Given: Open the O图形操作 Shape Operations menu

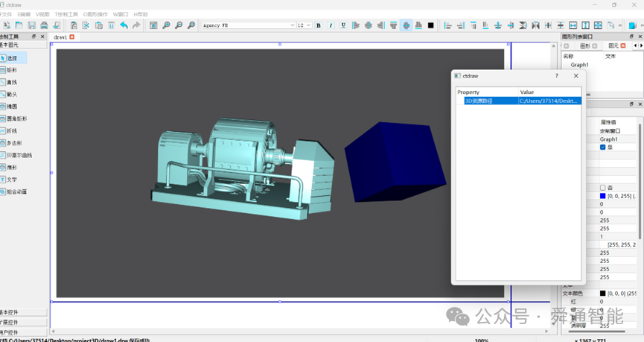Looking at the screenshot, I should 96,14.
